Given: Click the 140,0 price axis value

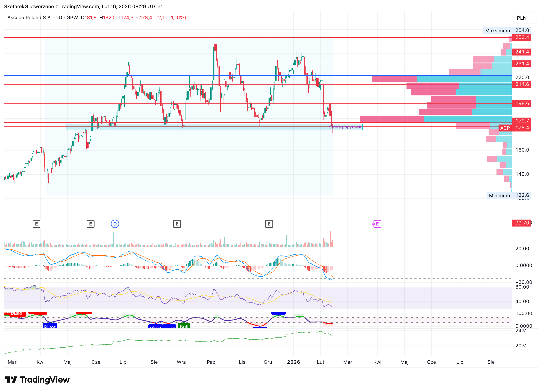Looking at the screenshot, I should 522,174.
